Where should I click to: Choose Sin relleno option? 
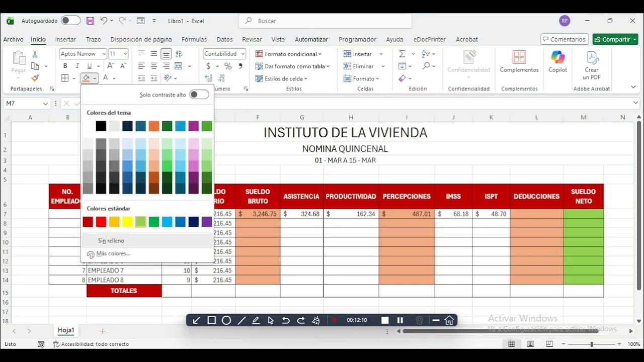pyautogui.click(x=147, y=241)
